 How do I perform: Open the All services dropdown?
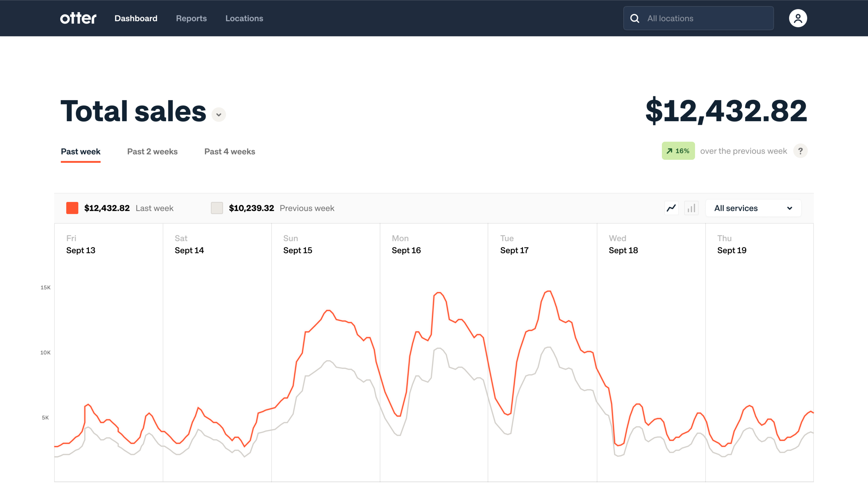click(753, 208)
